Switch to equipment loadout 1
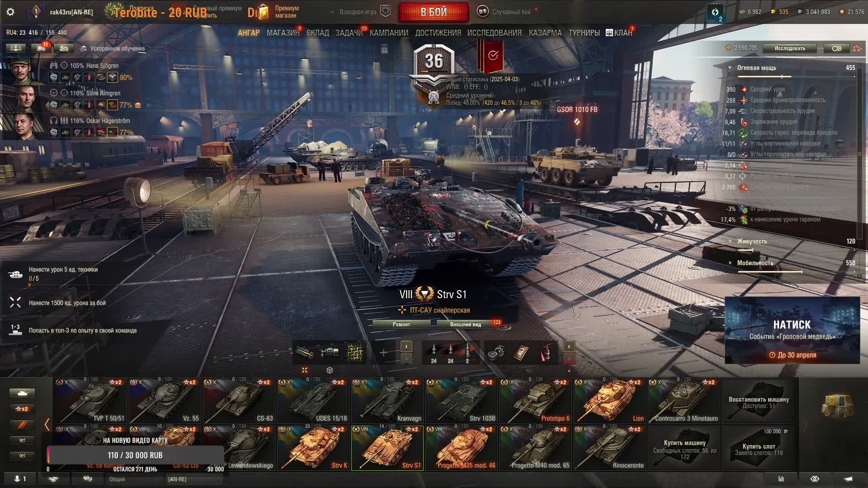 click(x=406, y=347)
